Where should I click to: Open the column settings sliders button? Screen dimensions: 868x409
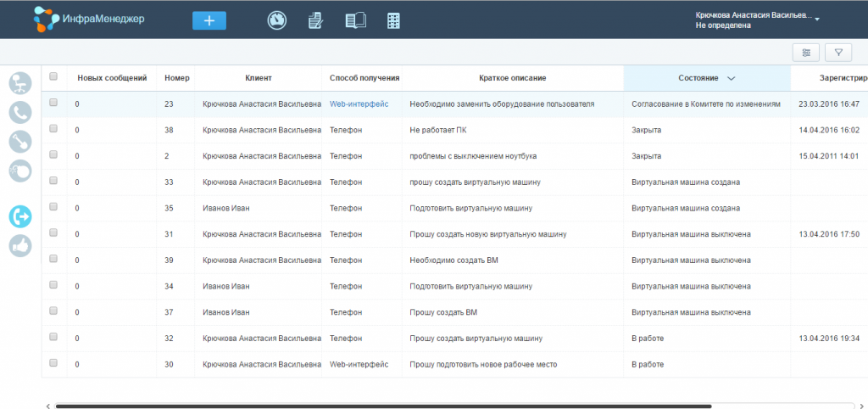pos(806,53)
